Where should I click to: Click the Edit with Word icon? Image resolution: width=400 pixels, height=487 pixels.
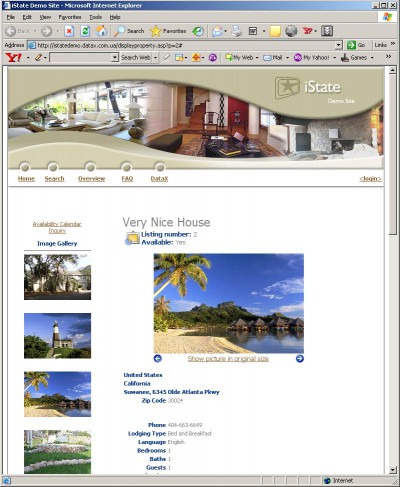pos(253,31)
